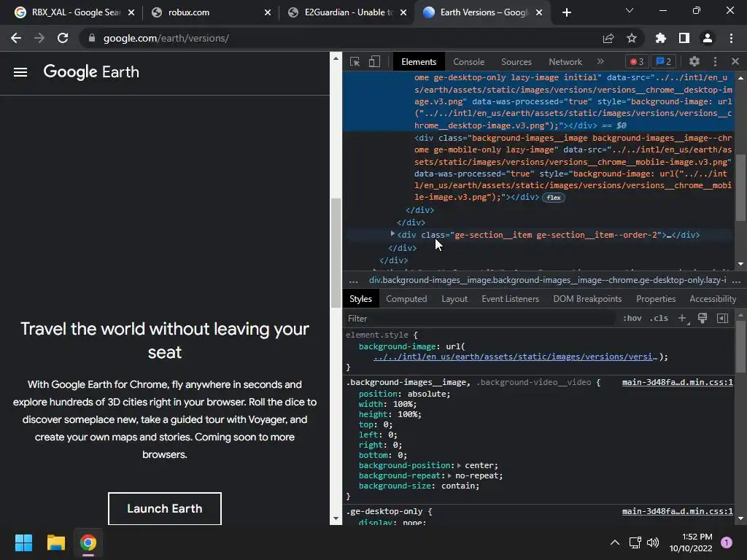Switch to the Console panel
Viewport: 747px width, 560px height.
coord(469,62)
